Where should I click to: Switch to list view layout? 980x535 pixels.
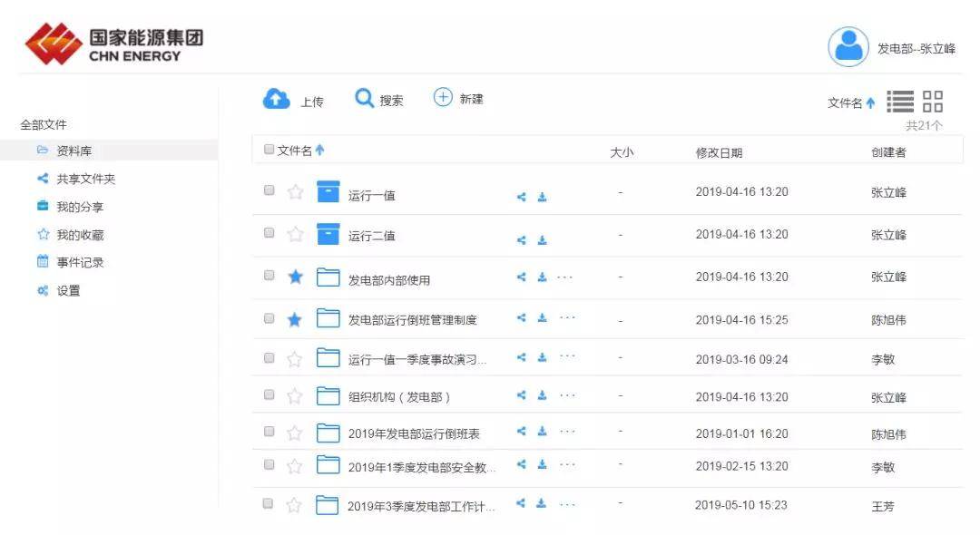coord(905,102)
